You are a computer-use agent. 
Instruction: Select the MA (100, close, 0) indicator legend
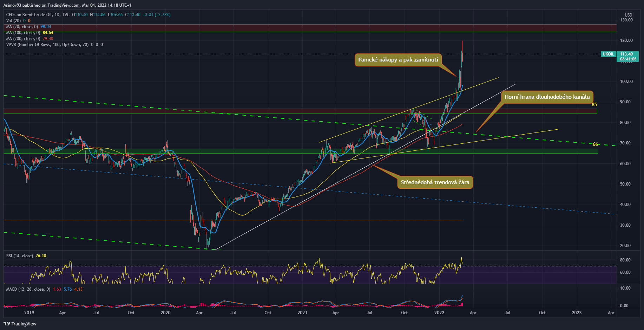pos(24,33)
